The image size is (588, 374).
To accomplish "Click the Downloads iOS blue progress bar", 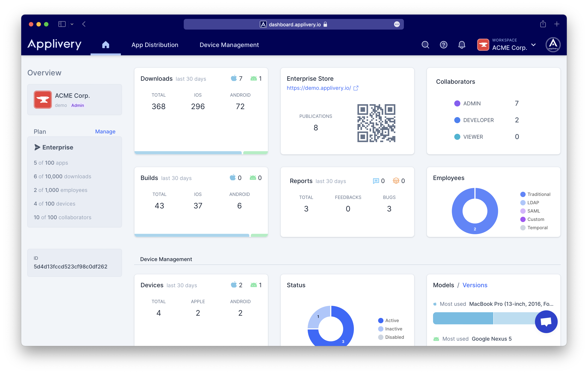I will coord(188,153).
